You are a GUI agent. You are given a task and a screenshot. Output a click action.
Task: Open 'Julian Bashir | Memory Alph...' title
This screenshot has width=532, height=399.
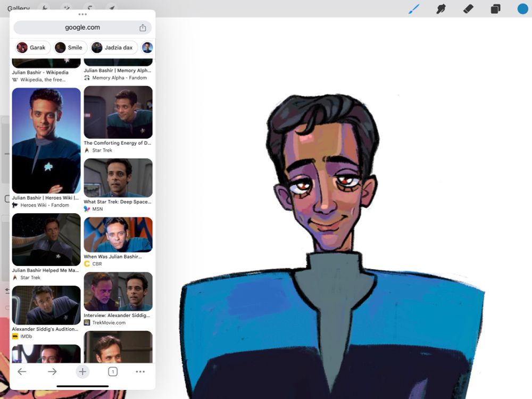pyautogui.click(x=118, y=70)
